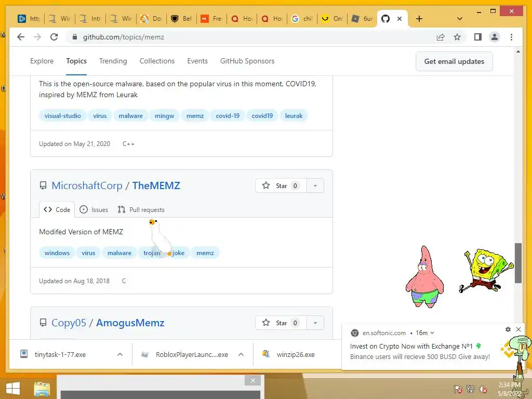Expand the star list dropdown for TheMEMZ

pos(315,185)
